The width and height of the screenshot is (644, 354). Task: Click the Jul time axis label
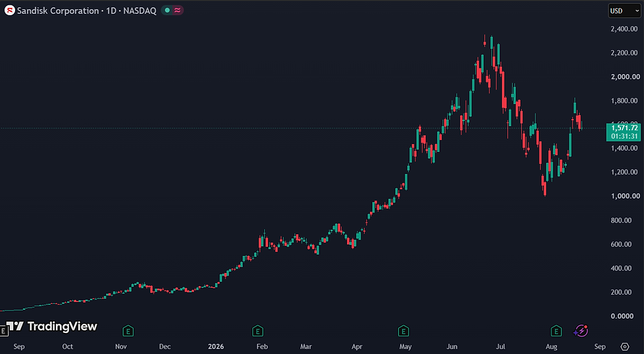click(500, 347)
